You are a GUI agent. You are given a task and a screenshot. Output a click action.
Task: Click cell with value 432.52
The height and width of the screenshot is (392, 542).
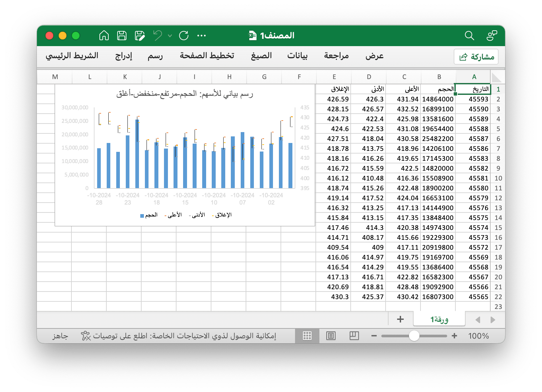point(403,109)
